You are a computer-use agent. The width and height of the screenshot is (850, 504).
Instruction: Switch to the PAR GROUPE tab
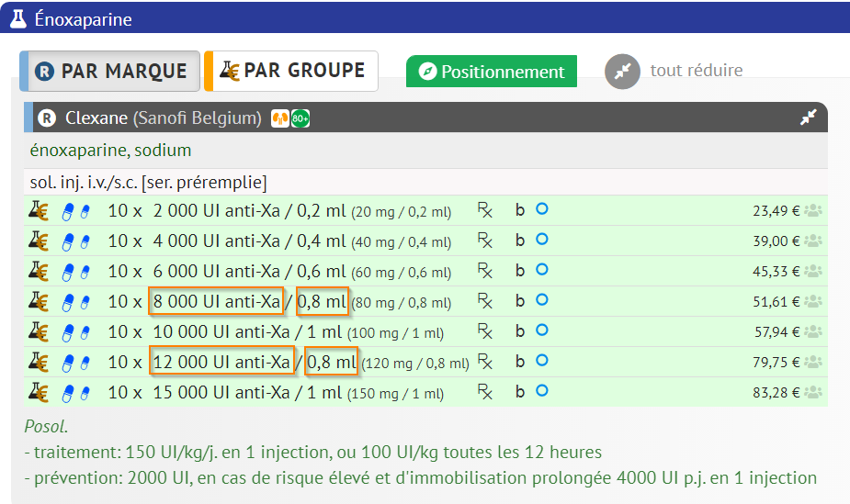[x=291, y=72]
